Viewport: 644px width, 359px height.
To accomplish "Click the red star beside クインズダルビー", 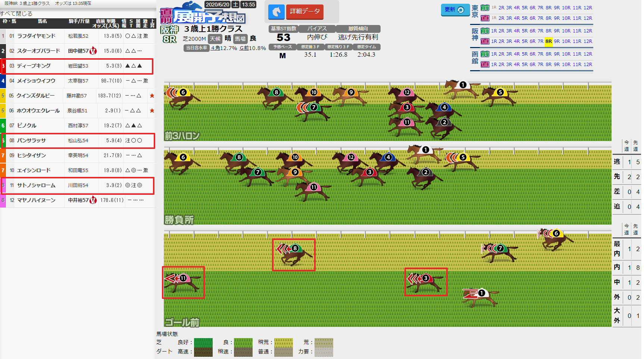I will tap(152, 96).
